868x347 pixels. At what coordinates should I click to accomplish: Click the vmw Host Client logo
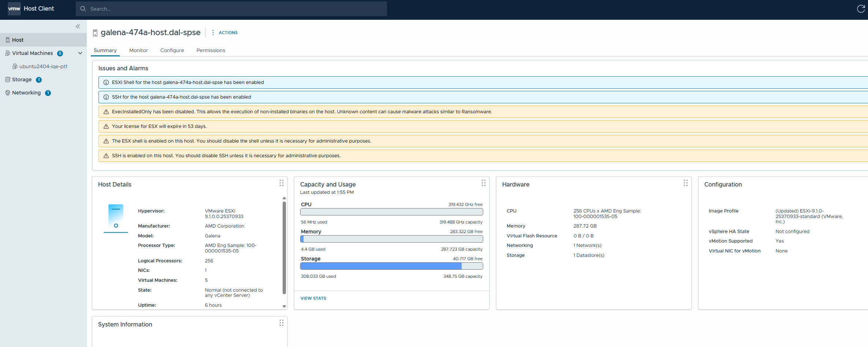coord(31,8)
